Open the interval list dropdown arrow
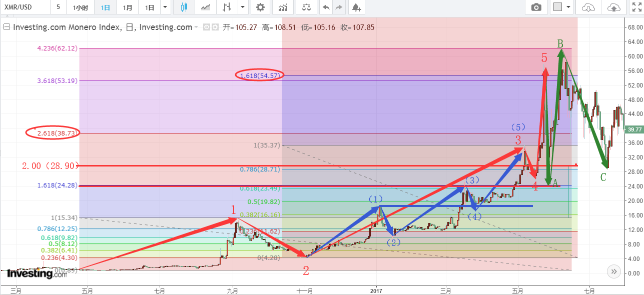Image resolution: width=644 pixels, height=295 pixels. point(166,7)
